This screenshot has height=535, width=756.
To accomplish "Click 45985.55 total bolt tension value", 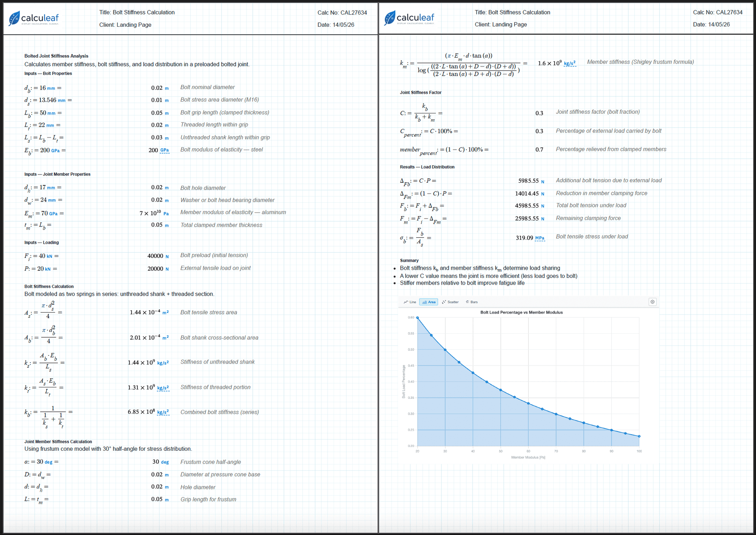I will coord(527,206).
